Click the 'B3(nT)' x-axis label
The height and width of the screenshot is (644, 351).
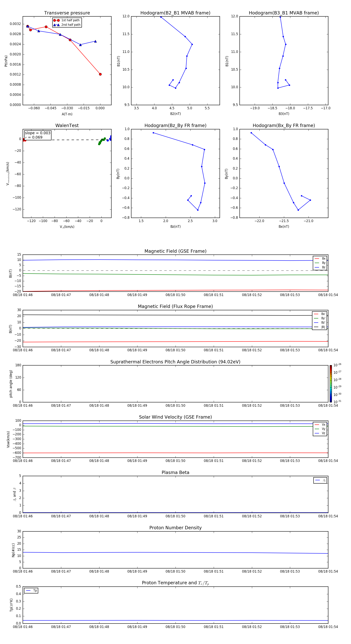tap(284, 114)
